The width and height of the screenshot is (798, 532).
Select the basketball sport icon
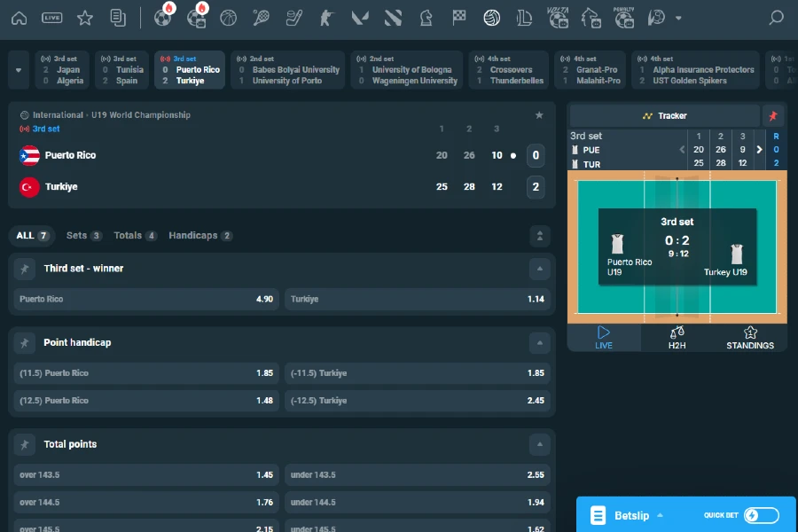click(228, 17)
